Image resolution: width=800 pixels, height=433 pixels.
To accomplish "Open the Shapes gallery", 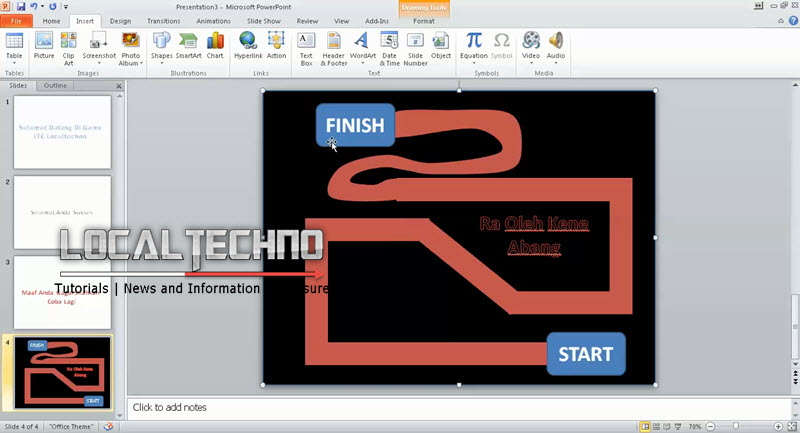I will (161, 48).
